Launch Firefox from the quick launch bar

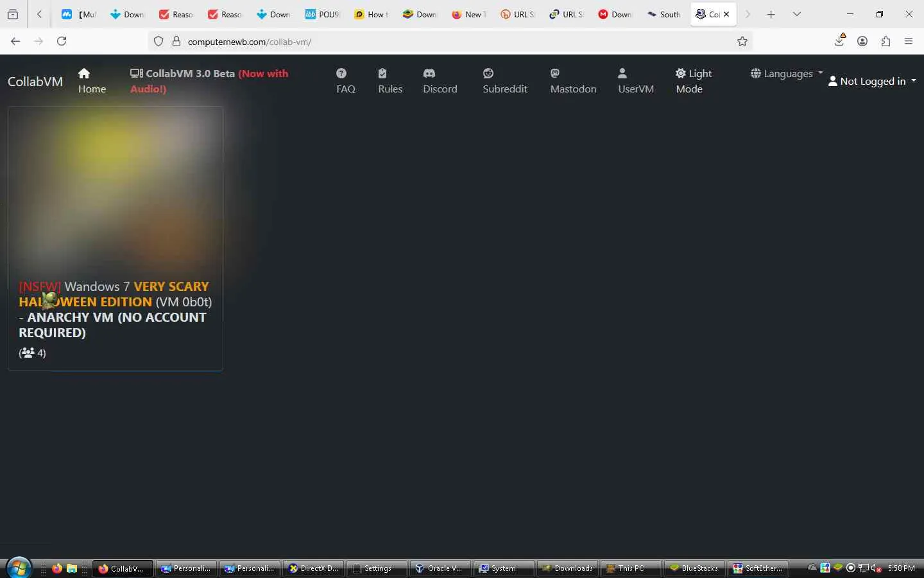[57, 568]
